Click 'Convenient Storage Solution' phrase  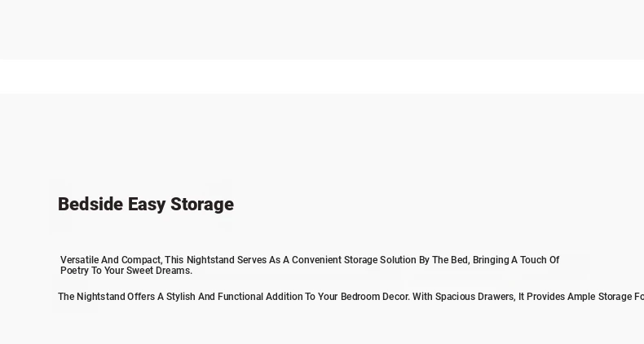(x=354, y=260)
